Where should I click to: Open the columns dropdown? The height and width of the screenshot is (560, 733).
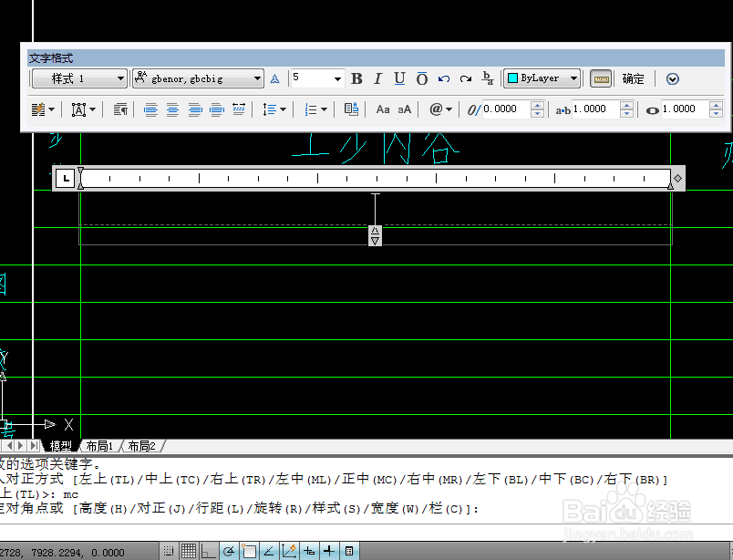43,110
